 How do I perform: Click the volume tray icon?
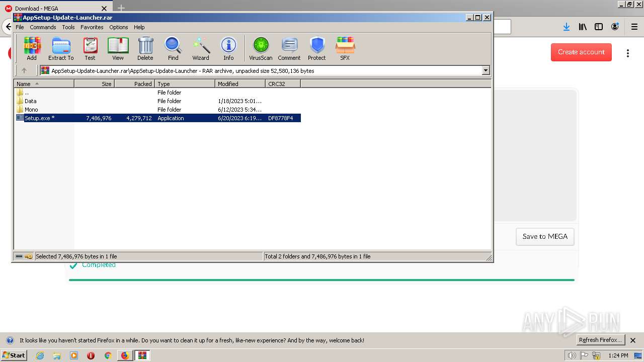click(x=572, y=355)
